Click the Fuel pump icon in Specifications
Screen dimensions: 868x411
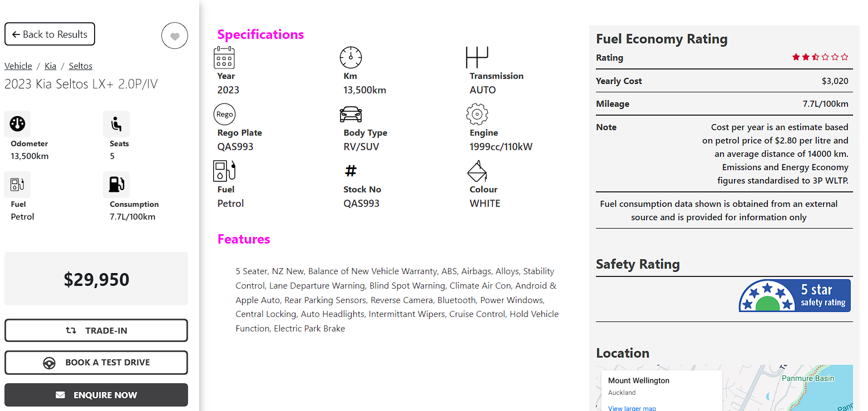tap(224, 171)
